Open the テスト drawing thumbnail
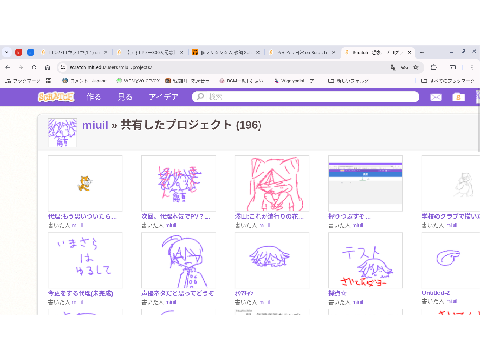The height and width of the screenshot is (360, 480). [365, 260]
